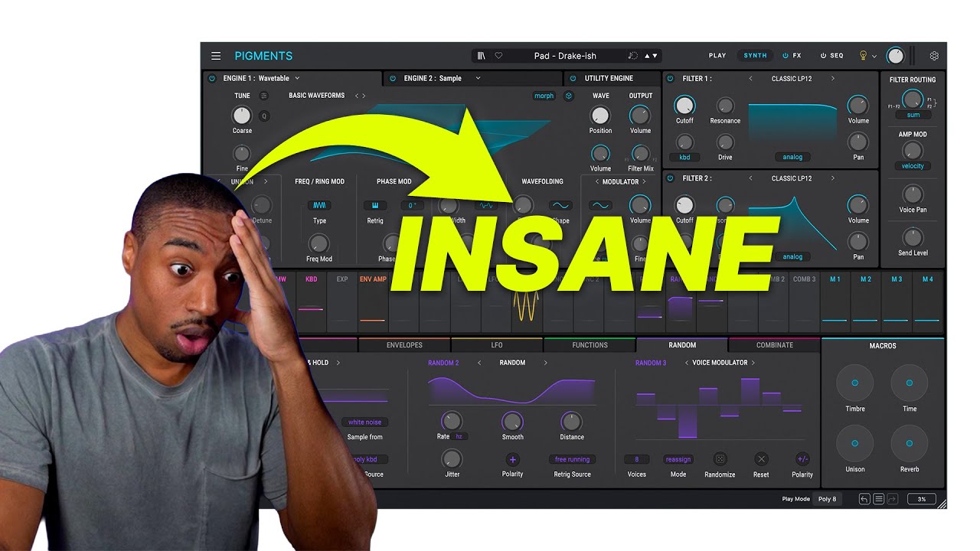Click the Pad - Drake-ish preset name
This screenshot has height=551, width=980.
pos(565,56)
